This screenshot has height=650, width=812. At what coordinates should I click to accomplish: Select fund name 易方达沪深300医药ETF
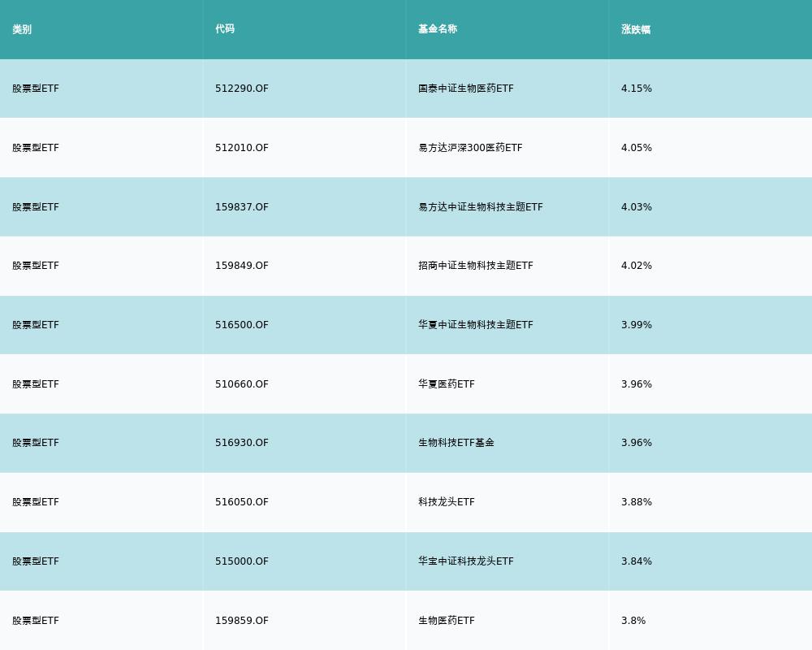coord(470,148)
